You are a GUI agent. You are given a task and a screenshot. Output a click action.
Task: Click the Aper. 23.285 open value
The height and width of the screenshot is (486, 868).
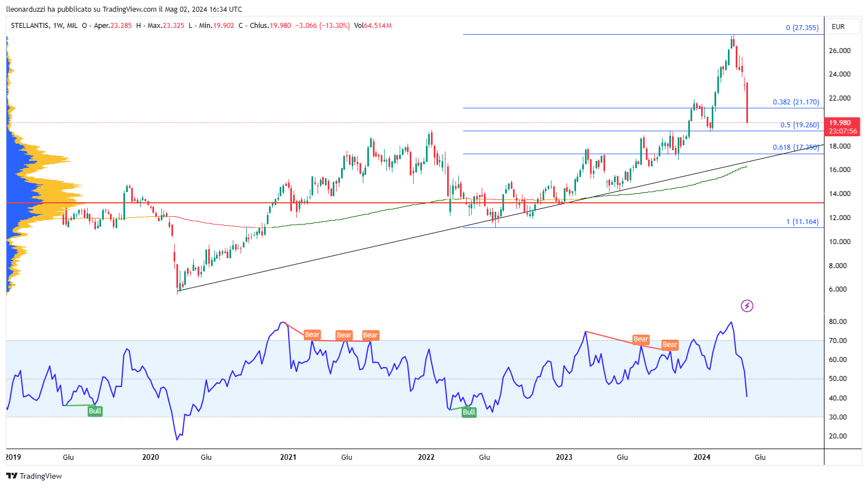113,26
